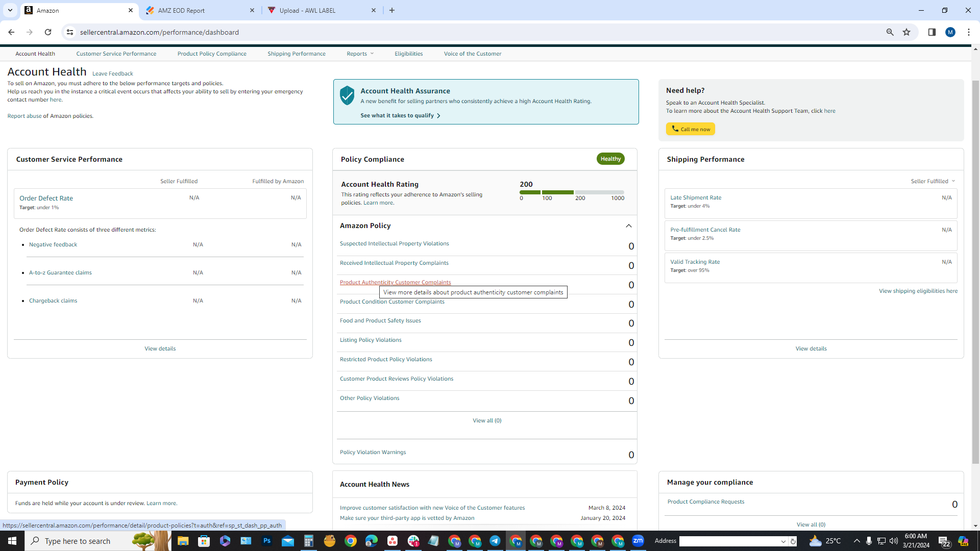Open Customer Service Performance menu item
980x551 pixels.
tap(116, 54)
